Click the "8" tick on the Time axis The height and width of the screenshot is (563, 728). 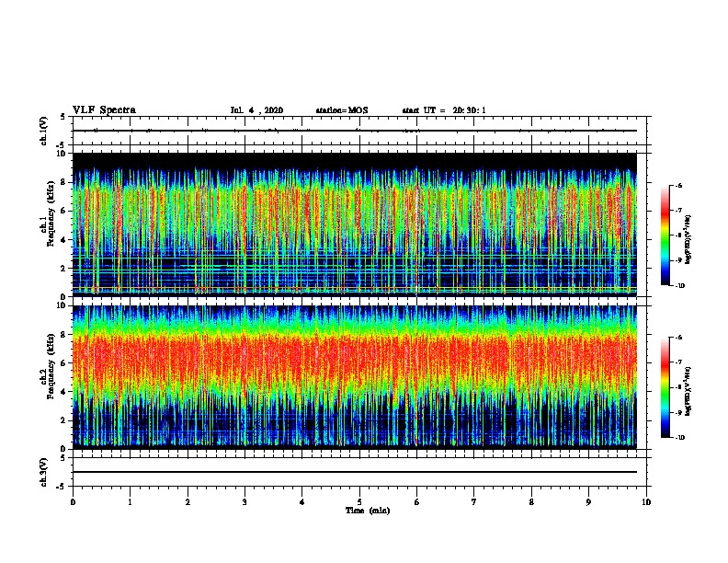pos(531,502)
